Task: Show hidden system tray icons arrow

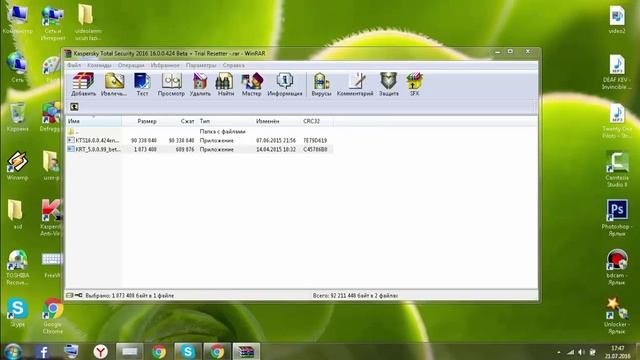Action: [x=559, y=352]
